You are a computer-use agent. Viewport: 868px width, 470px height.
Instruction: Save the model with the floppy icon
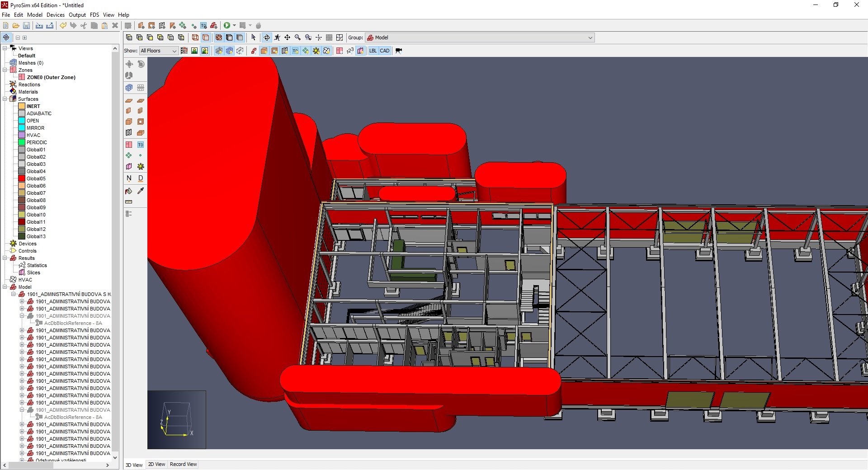(26, 26)
